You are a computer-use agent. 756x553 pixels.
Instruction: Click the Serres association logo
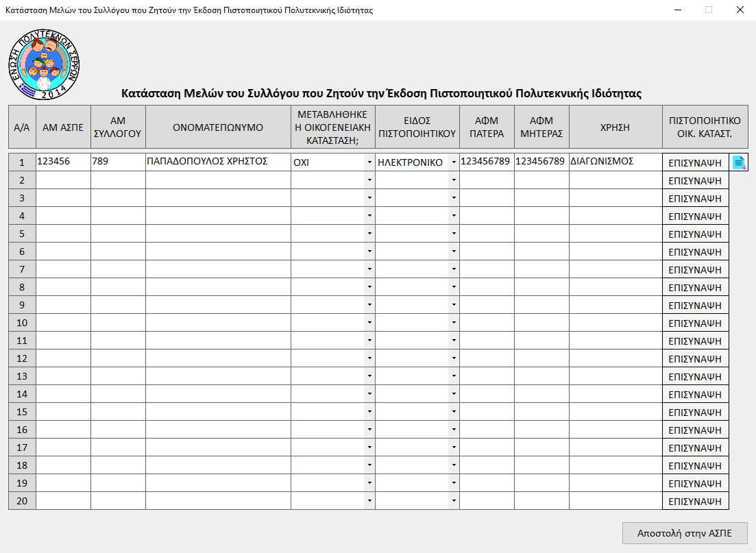[x=44, y=64]
